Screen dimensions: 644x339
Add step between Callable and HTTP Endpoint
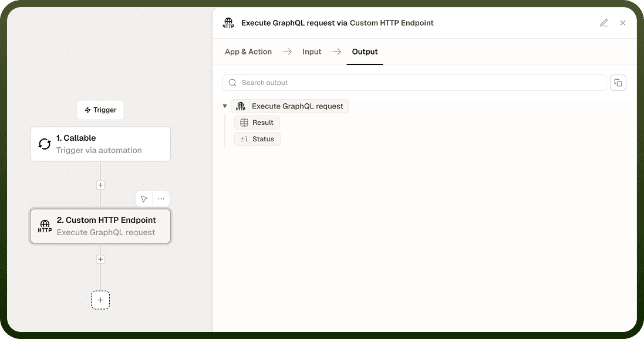point(100,185)
